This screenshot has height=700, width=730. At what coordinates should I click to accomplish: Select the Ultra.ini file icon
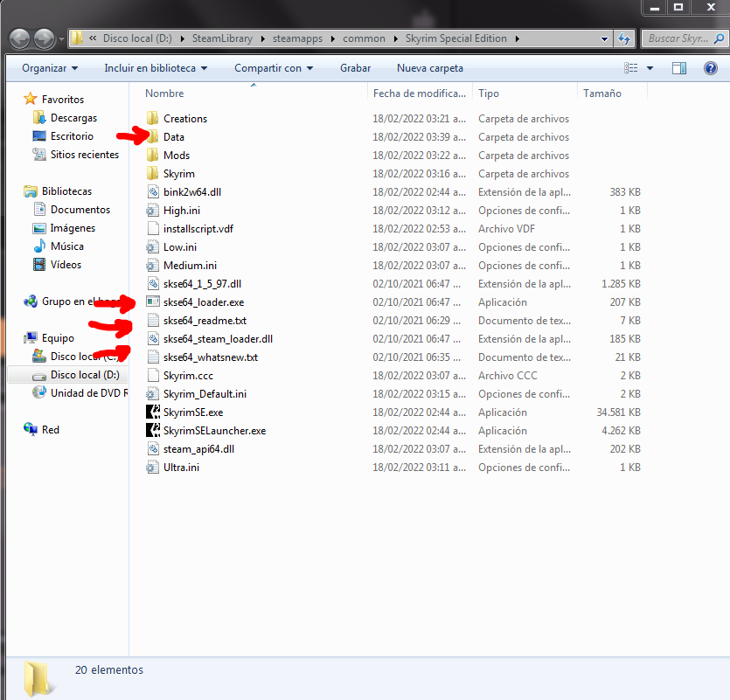tap(152, 468)
